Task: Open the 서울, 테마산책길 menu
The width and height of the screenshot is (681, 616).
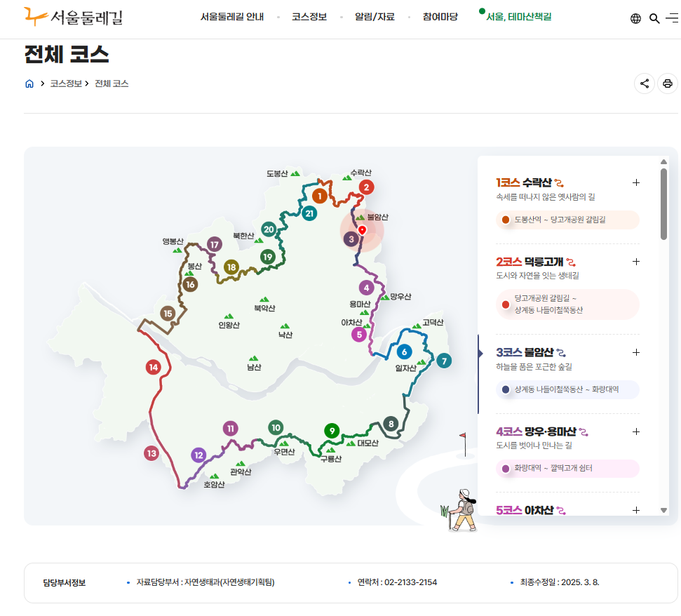Action: click(518, 17)
